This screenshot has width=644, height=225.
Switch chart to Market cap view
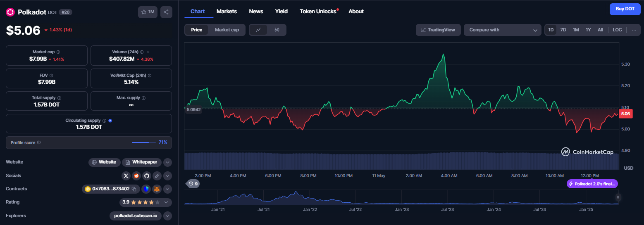[x=227, y=30]
